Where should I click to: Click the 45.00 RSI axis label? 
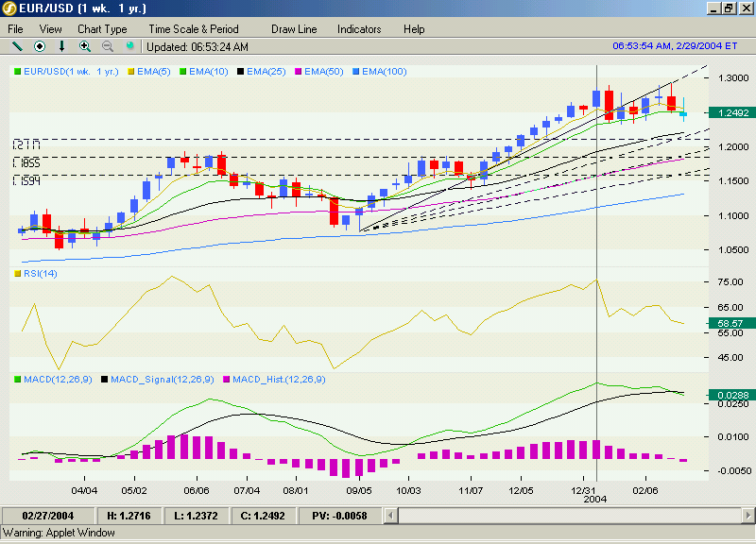pos(730,358)
